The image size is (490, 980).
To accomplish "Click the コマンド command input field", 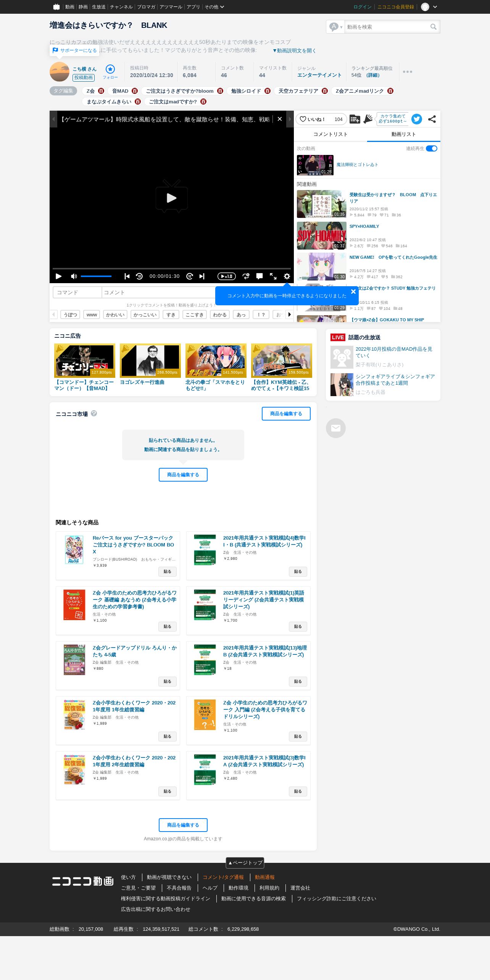I will click(77, 292).
